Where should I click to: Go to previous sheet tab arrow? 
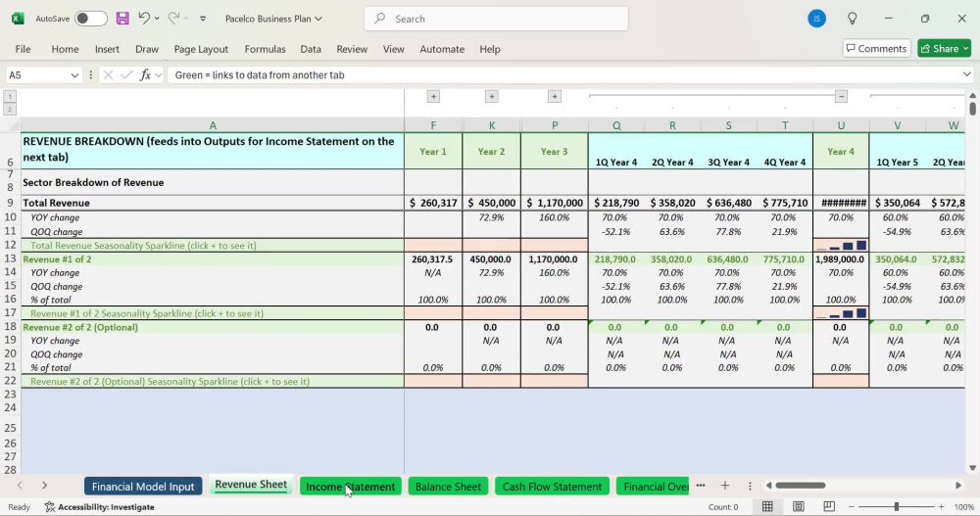tap(20, 486)
